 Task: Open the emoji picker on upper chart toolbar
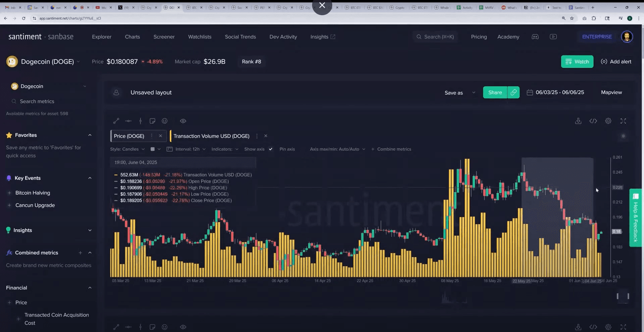pos(165,121)
